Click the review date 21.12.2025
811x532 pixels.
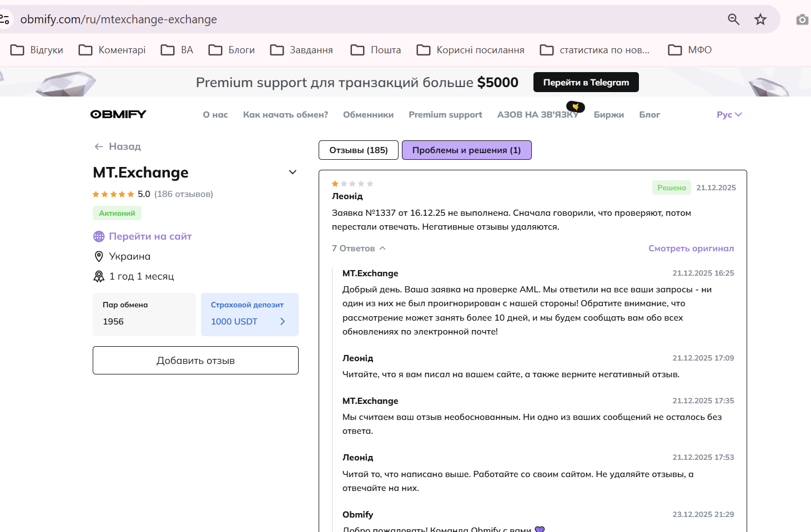716,188
